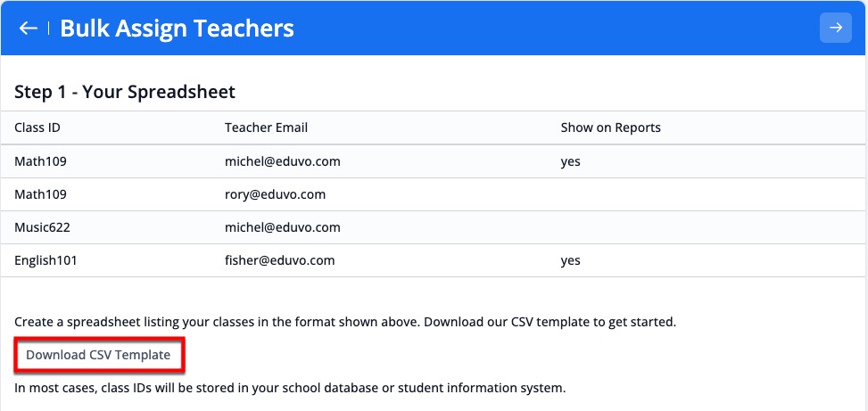The width and height of the screenshot is (868, 411).
Task: Click michel@eduvo.com in the Music622 row
Action: coord(283,227)
